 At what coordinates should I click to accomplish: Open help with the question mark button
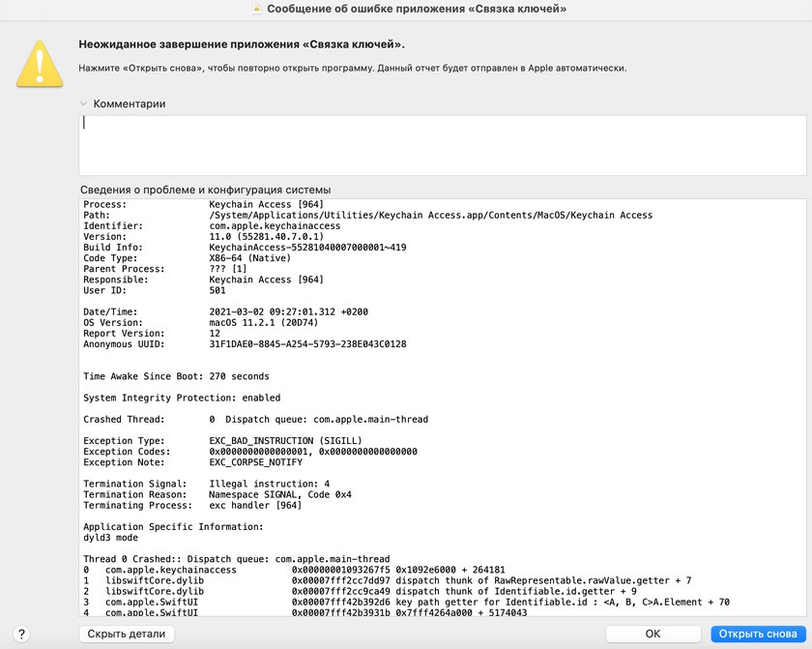21,634
